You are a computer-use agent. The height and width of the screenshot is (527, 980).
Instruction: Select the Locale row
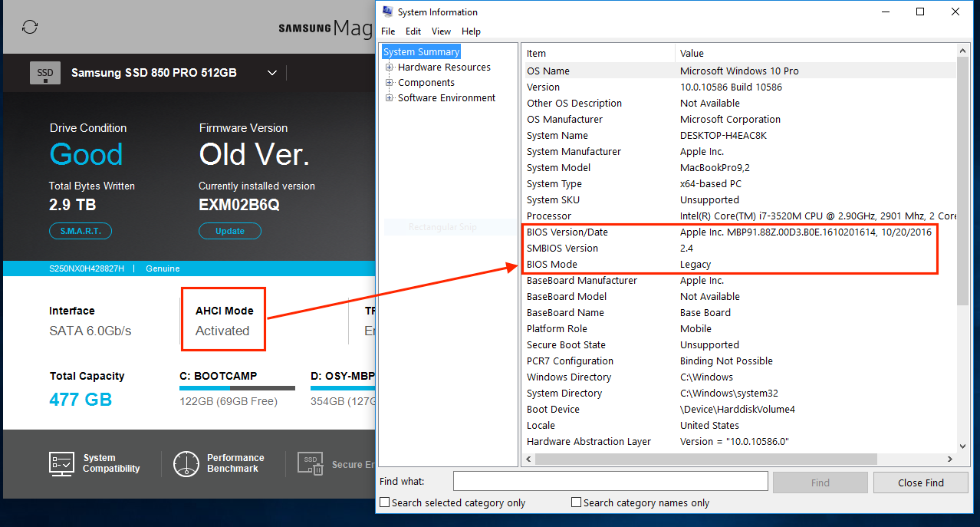click(739, 425)
